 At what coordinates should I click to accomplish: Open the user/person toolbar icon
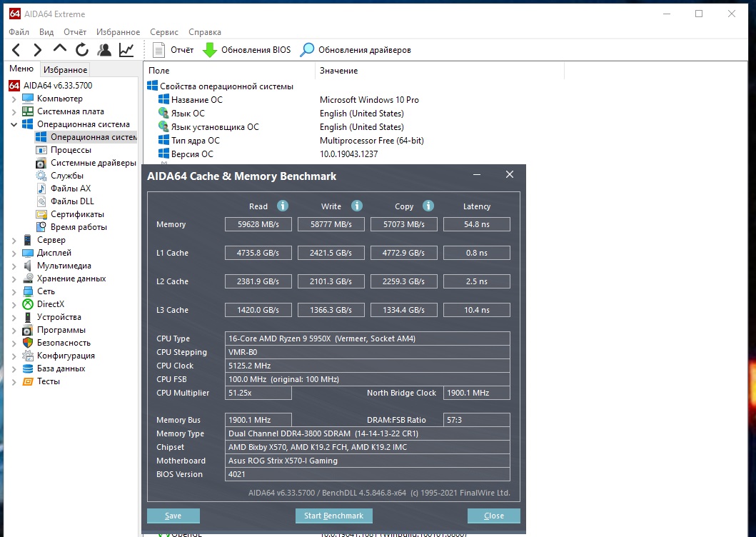click(x=104, y=50)
